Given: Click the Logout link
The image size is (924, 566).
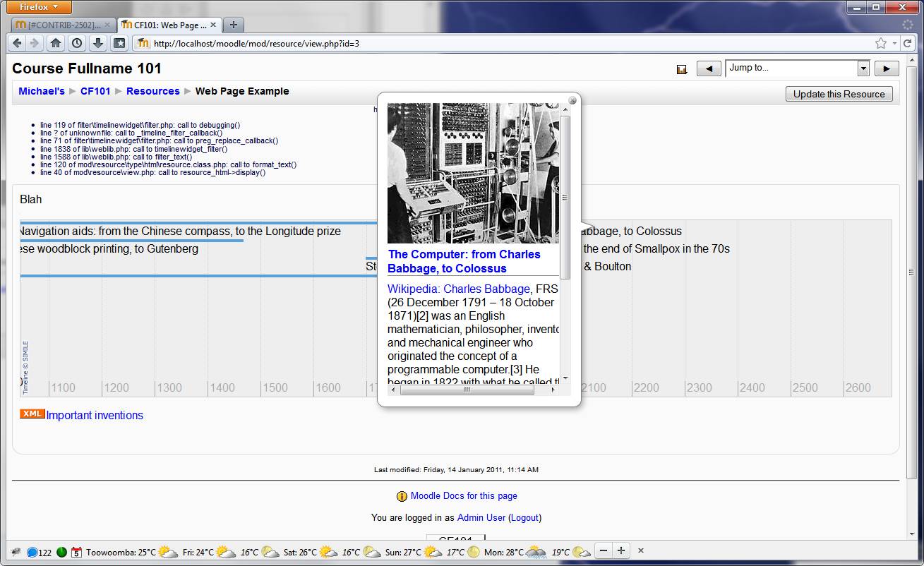Looking at the screenshot, I should tap(524, 517).
